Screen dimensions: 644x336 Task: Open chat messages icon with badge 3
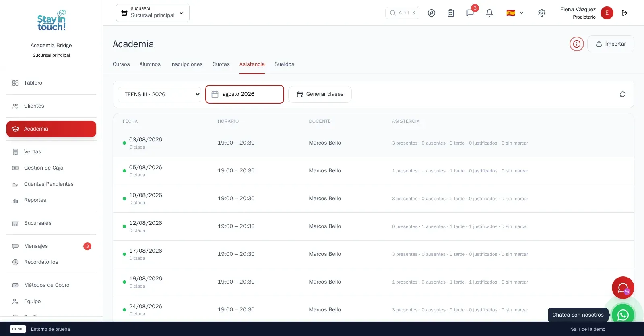[x=470, y=13]
